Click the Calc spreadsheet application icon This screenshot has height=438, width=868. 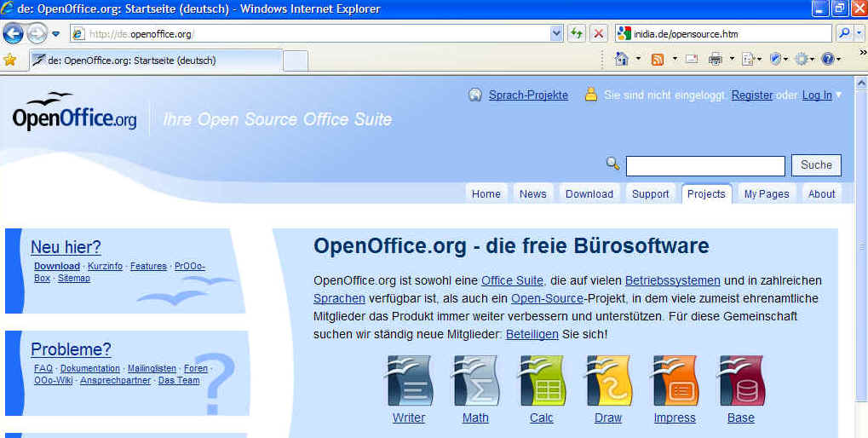(542, 381)
